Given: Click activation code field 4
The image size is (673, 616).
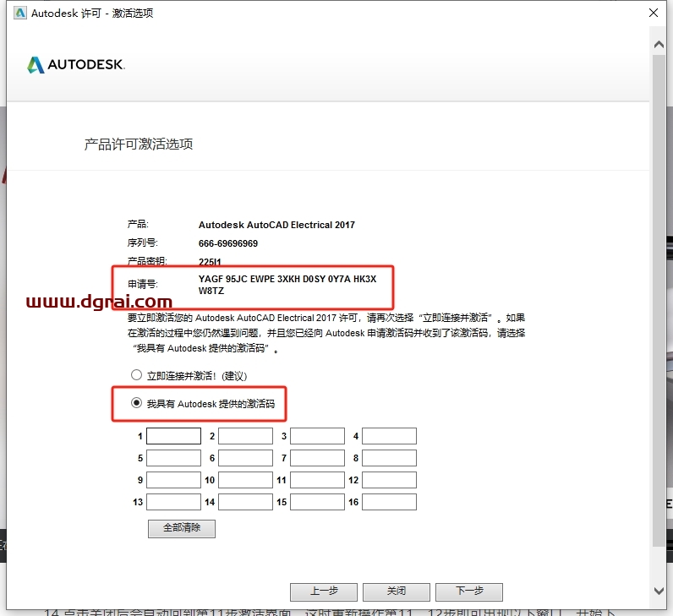Looking at the screenshot, I should pyautogui.click(x=389, y=436).
